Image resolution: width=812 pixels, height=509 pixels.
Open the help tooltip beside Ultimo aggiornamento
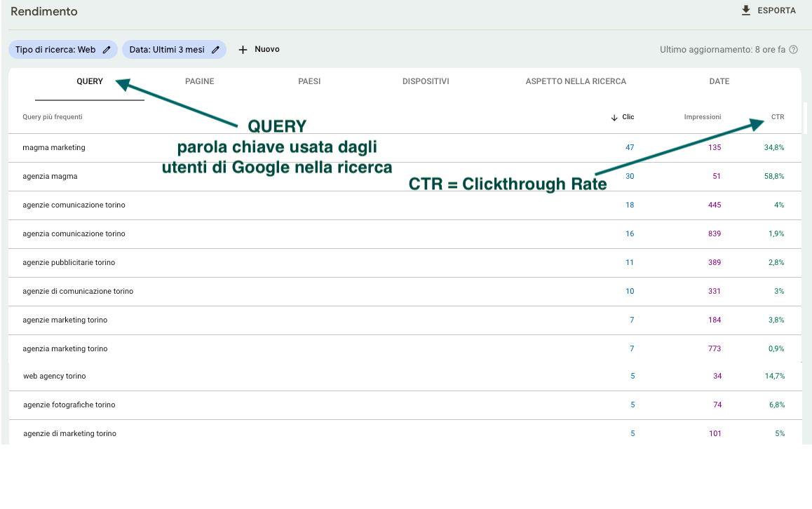[793, 49]
